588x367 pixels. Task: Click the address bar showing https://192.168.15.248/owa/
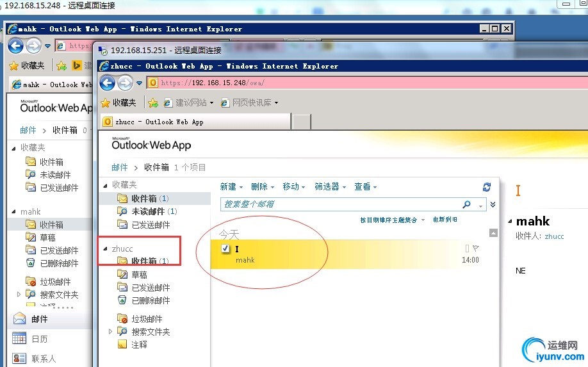pyautogui.click(x=368, y=83)
